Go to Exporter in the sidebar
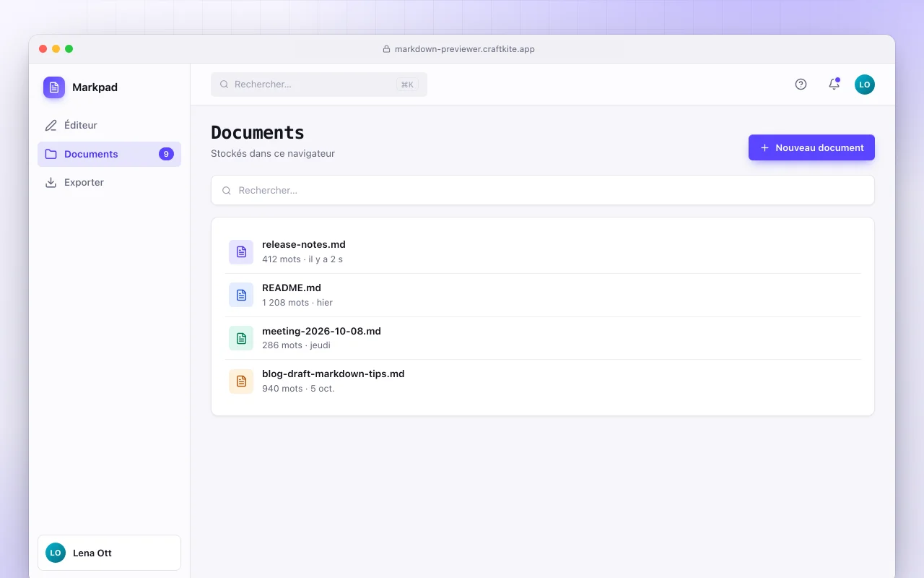Screen dimensions: 924x578 109,183
